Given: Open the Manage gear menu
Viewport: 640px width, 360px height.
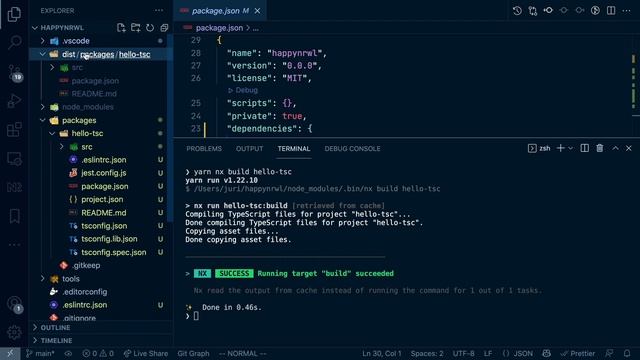Looking at the screenshot, I should (x=14, y=332).
